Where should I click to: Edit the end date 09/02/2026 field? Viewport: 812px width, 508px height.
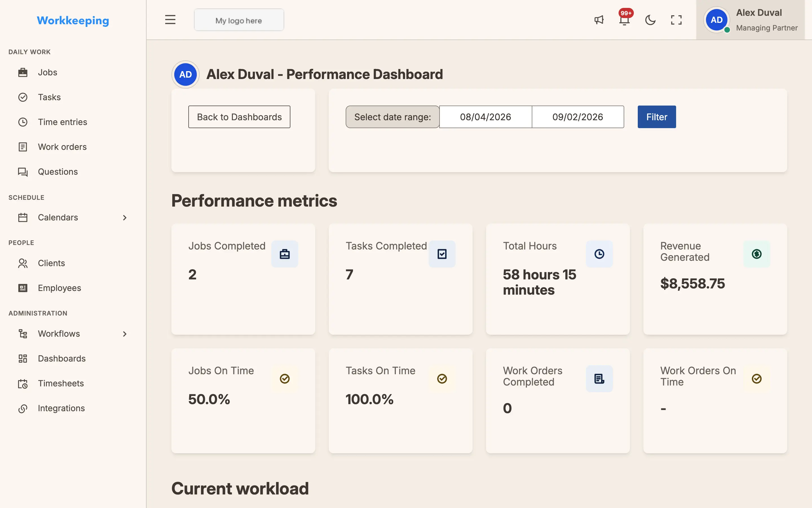578,117
